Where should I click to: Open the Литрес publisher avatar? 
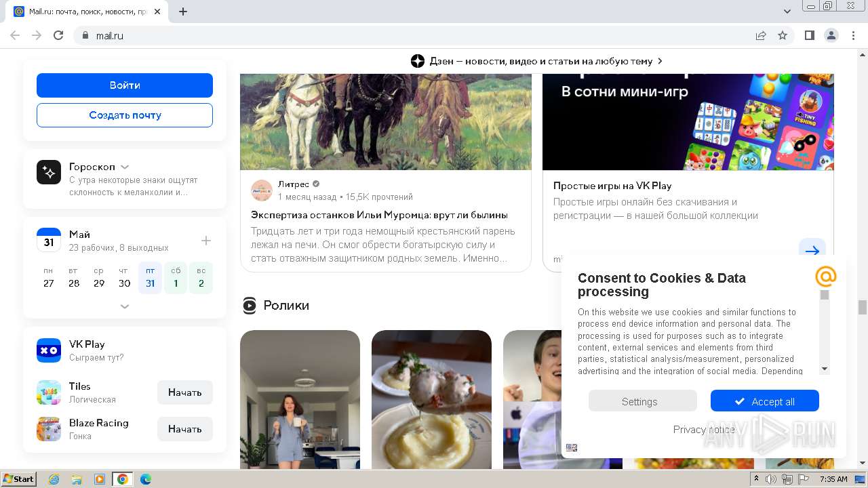pyautogui.click(x=262, y=190)
